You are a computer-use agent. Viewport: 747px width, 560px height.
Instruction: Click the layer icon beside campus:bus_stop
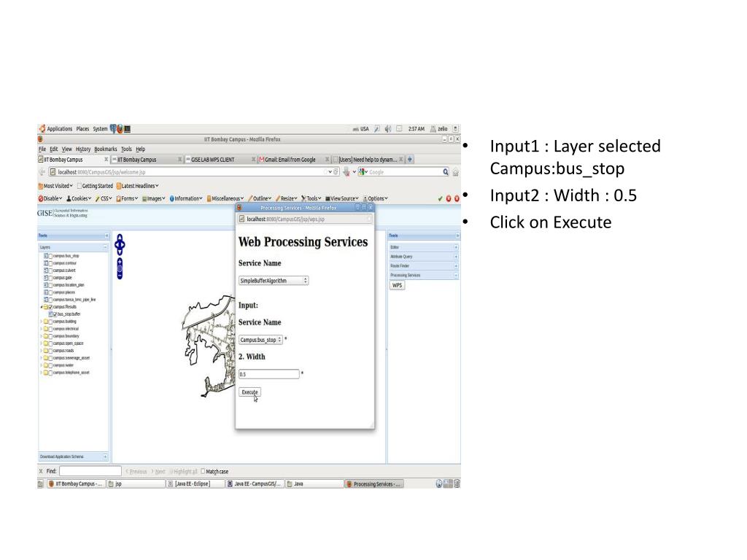coord(46,256)
